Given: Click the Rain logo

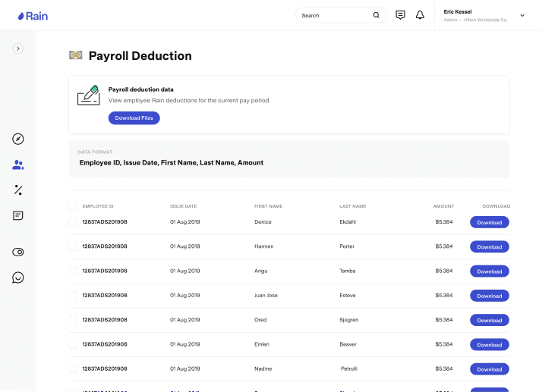Looking at the screenshot, I should click(33, 15).
